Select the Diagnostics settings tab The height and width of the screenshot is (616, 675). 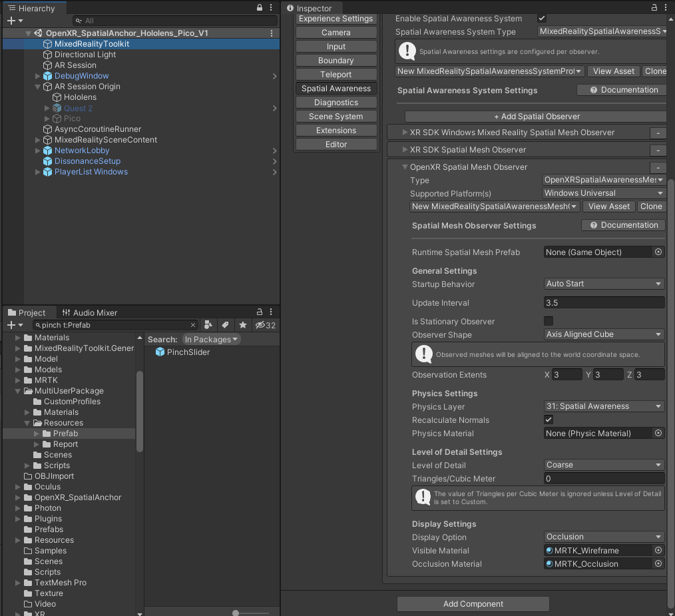[336, 102]
